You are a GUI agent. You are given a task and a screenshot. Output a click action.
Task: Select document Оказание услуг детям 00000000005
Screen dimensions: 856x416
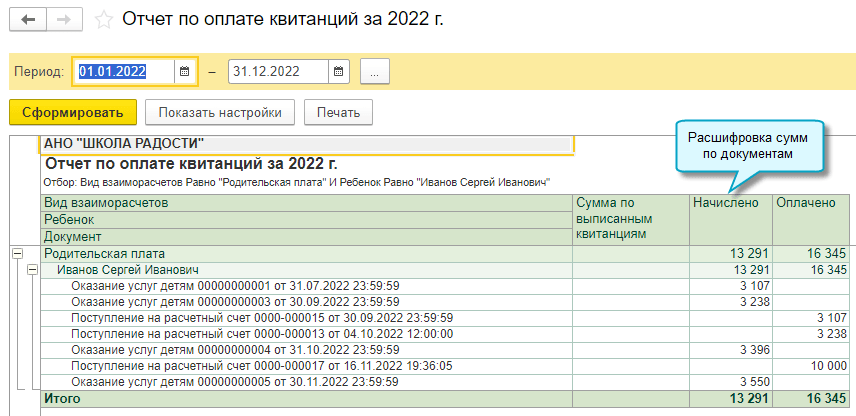click(235, 382)
